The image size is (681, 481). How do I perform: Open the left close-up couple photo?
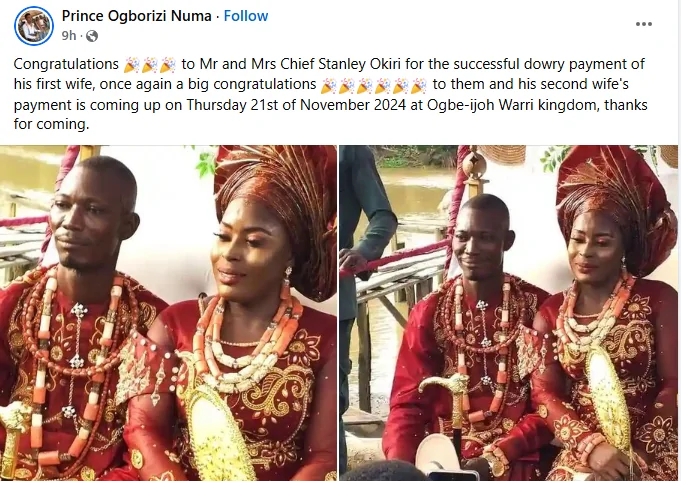pos(168,313)
